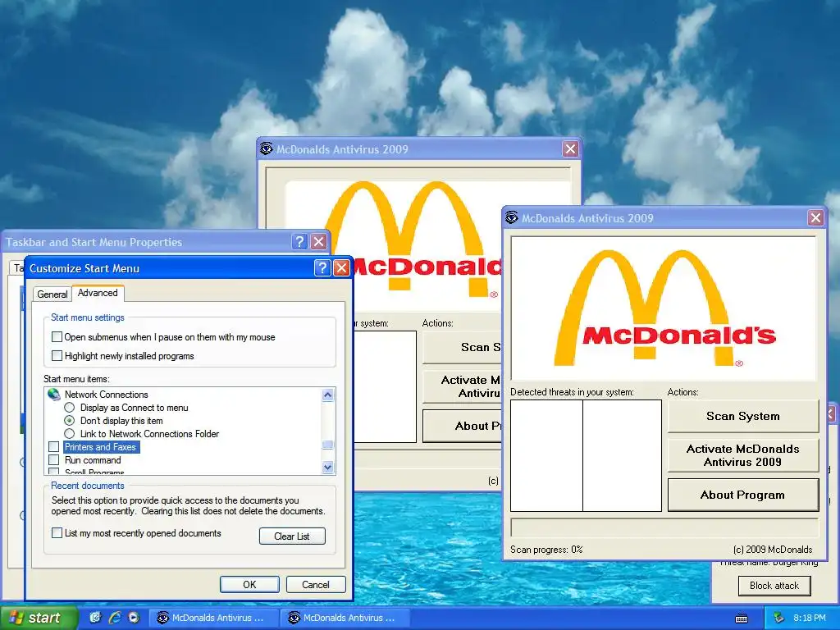Launch Windows Media Player from Quick Launch
Viewport: 840px width, 630px height.
134,618
